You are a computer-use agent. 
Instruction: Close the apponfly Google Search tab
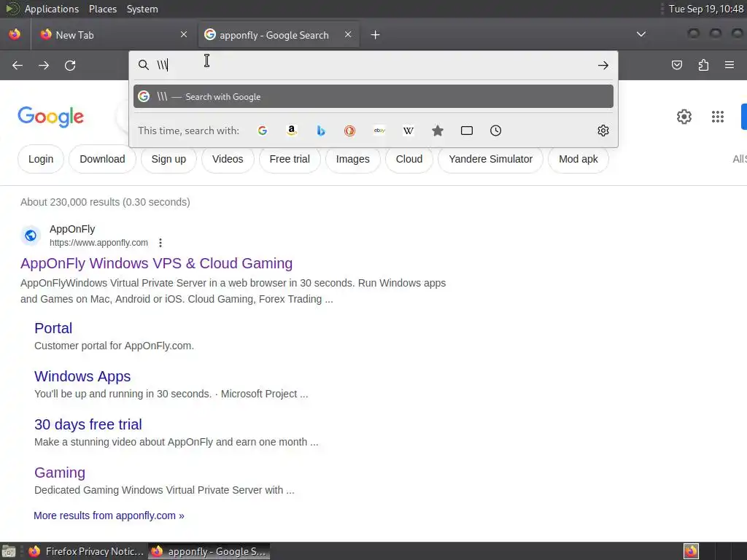[348, 34]
